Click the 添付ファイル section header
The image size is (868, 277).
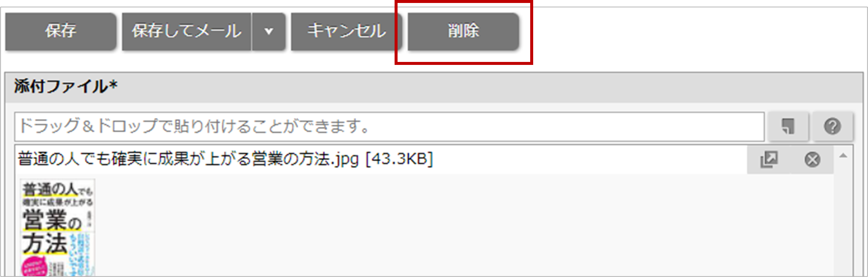[434, 87]
